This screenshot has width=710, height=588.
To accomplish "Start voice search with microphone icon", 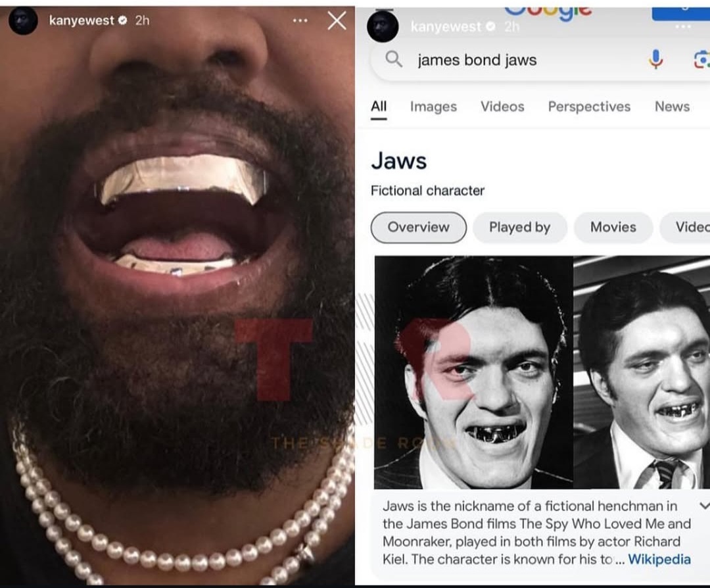I will click(x=655, y=59).
